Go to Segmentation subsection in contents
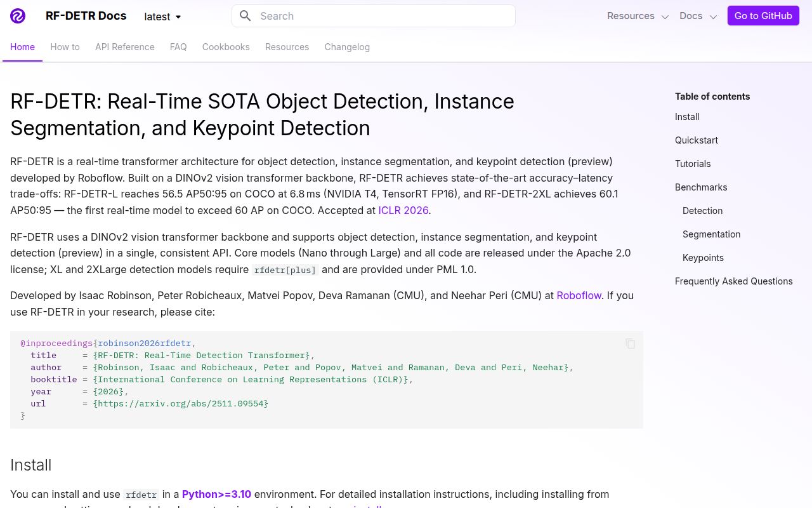Screen dimensions: 812x508 (x=711, y=234)
